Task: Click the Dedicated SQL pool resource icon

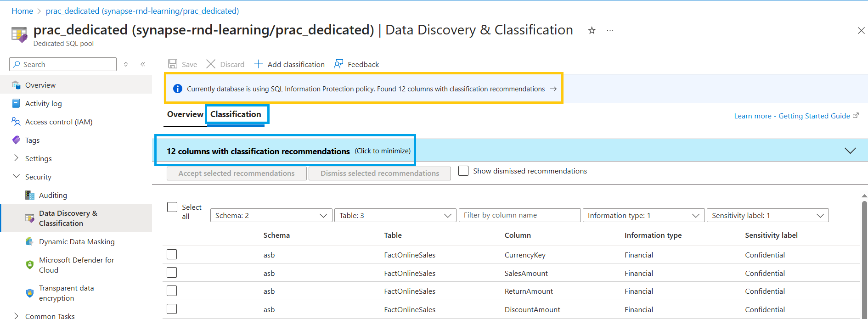Action: coord(19,35)
